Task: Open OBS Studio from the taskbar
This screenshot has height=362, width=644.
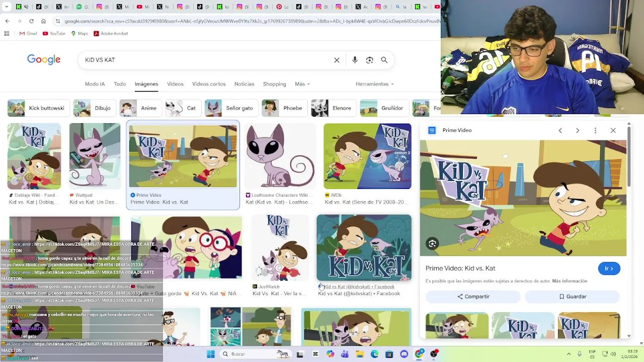Action: click(434, 354)
